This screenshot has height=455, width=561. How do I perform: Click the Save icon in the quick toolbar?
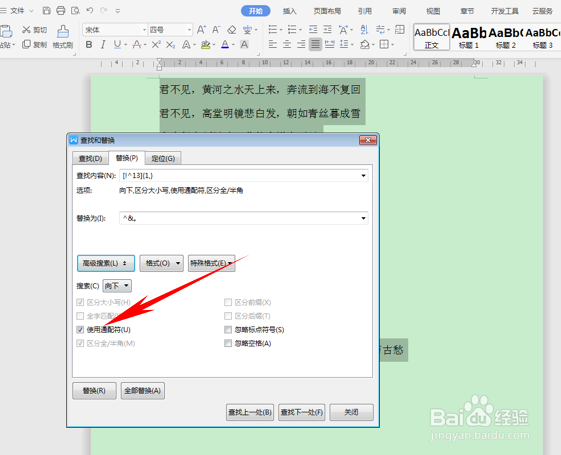[47, 11]
